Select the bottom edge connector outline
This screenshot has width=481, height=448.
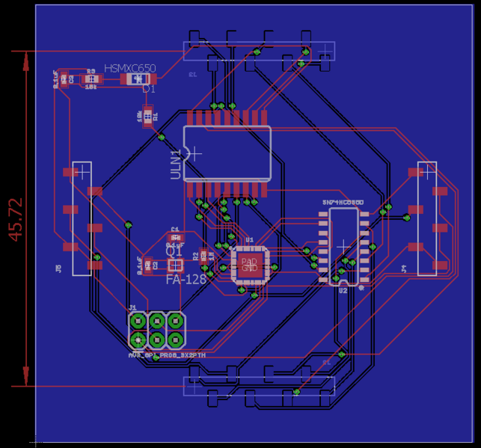tap(259, 386)
